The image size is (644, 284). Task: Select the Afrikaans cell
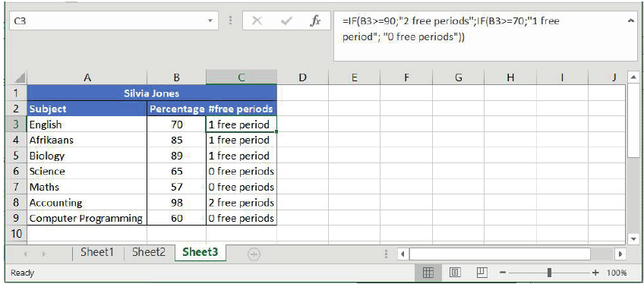[87, 140]
